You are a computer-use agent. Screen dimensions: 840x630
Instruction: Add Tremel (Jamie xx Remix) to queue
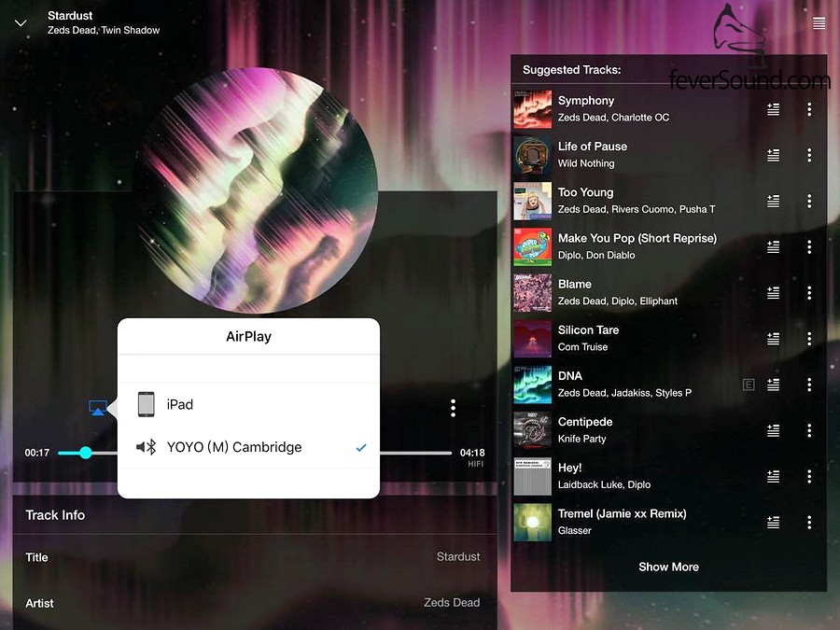click(x=773, y=523)
